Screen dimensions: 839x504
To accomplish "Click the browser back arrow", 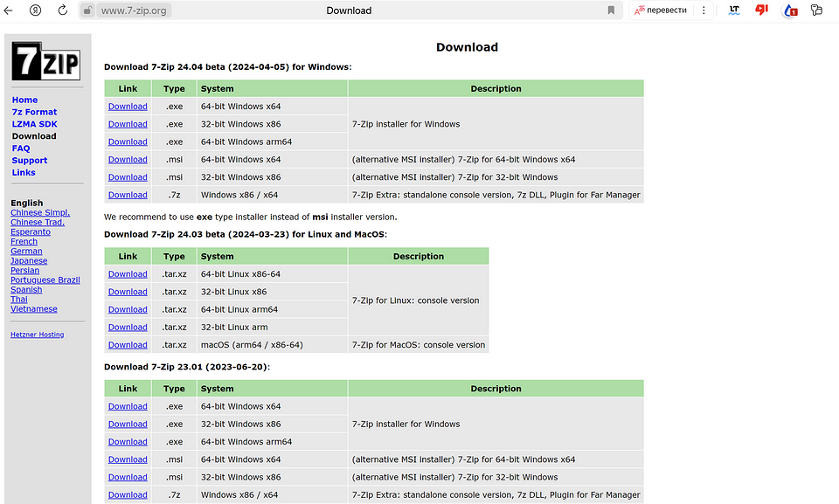I will (x=8, y=10).
